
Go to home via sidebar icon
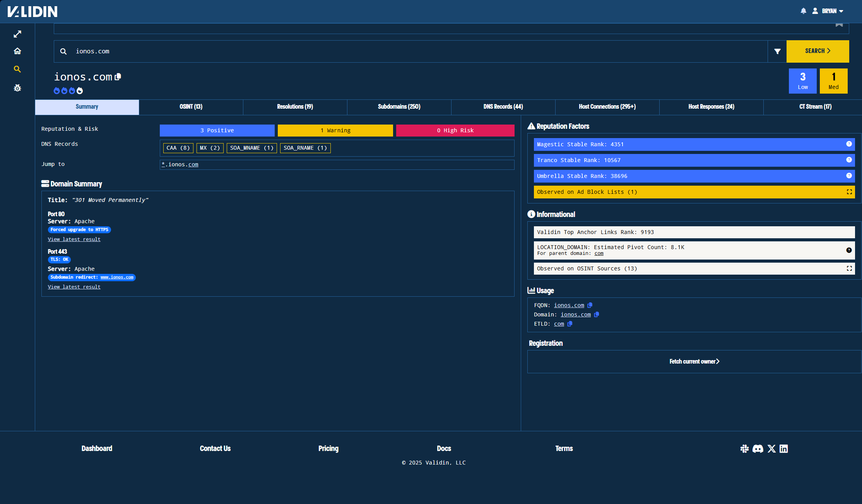17,51
